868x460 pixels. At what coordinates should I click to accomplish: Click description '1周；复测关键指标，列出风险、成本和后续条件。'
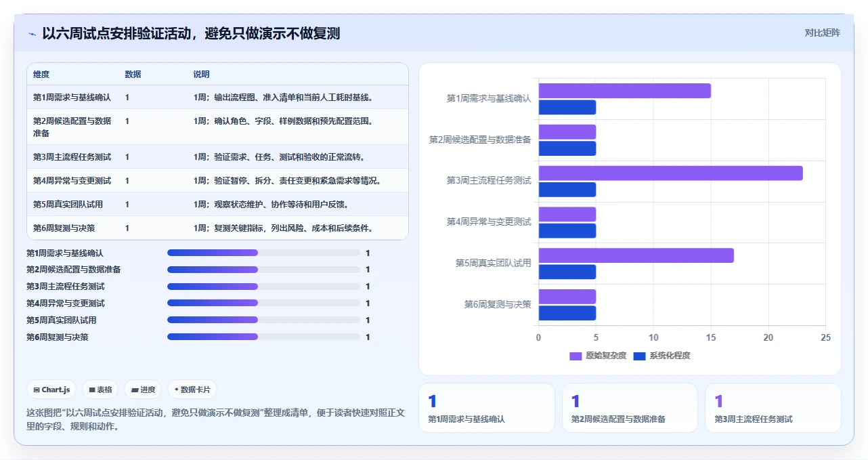tap(283, 228)
